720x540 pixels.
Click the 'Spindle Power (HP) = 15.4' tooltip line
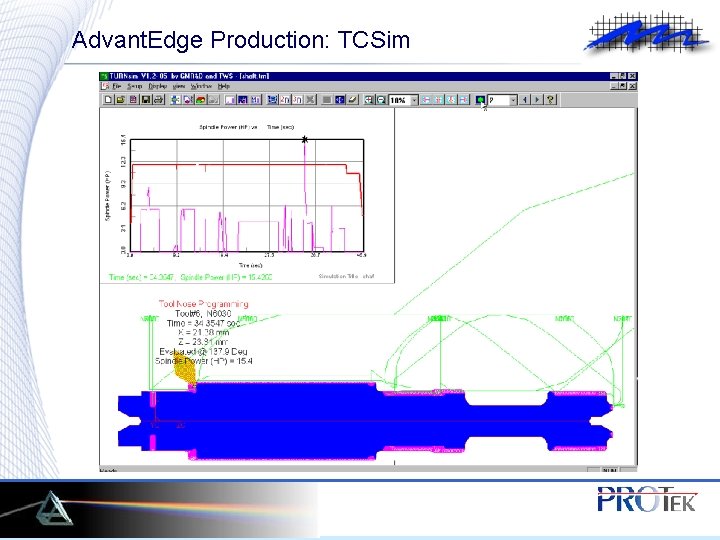204,361
